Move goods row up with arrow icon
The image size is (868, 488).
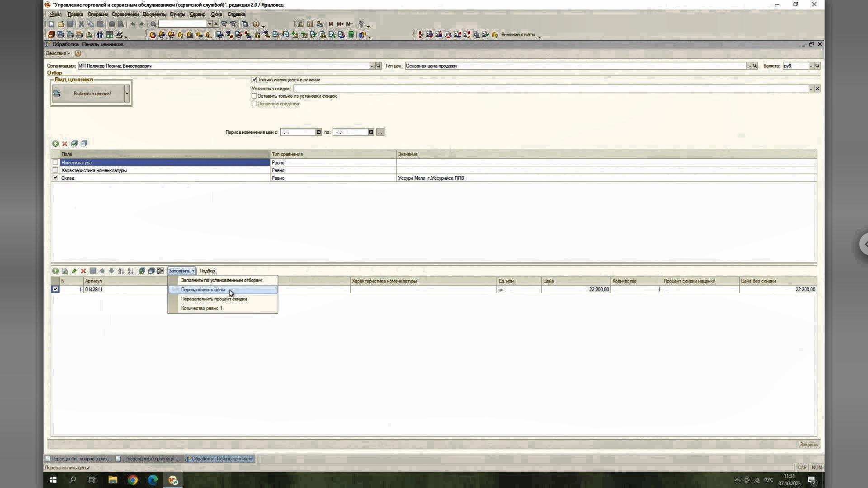tap(102, 271)
